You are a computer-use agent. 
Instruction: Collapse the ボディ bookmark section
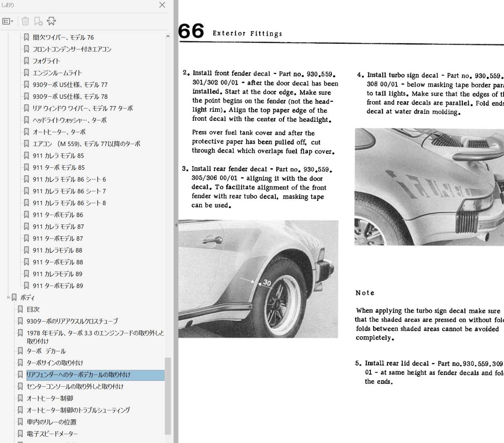[8, 297]
